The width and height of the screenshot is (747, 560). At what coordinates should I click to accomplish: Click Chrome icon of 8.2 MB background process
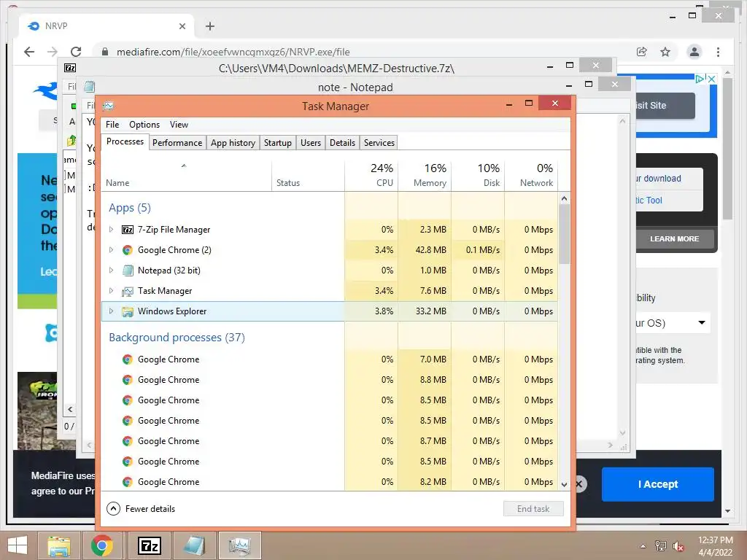pos(127,483)
